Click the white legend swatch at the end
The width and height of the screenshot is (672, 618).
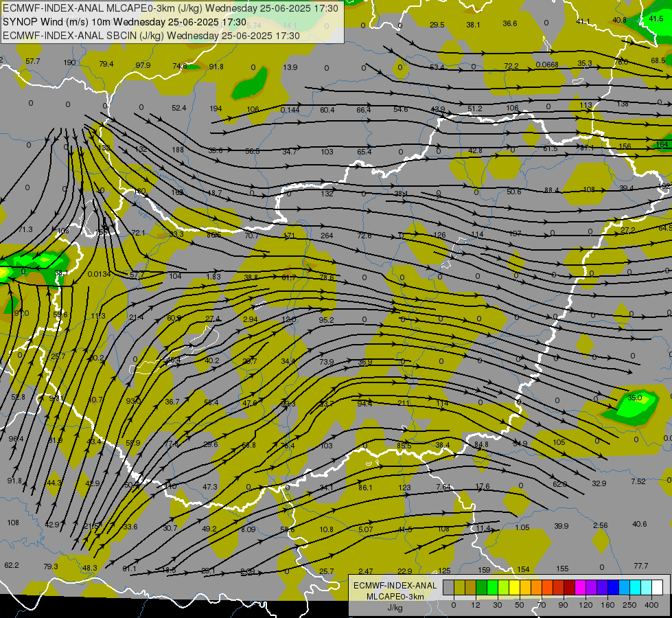[x=658, y=588]
